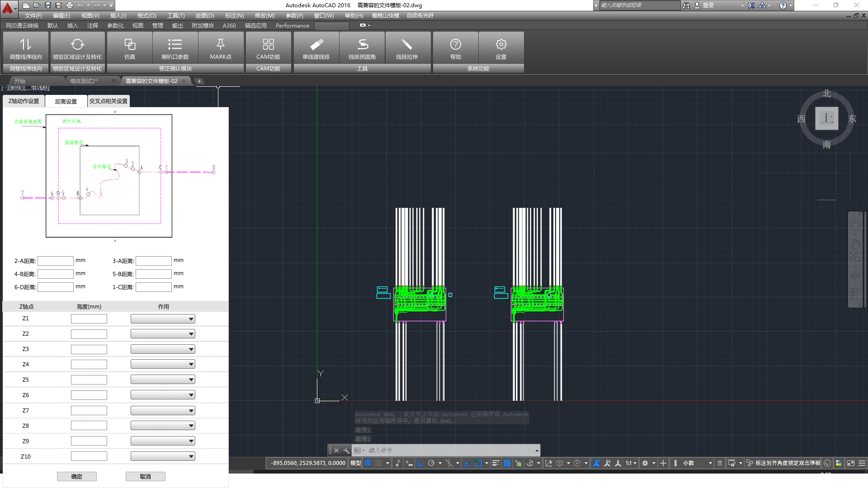This screenshot has height=488, width=868.
Task: Open the CAM功能 ribbon button
Action: point(268,47)
